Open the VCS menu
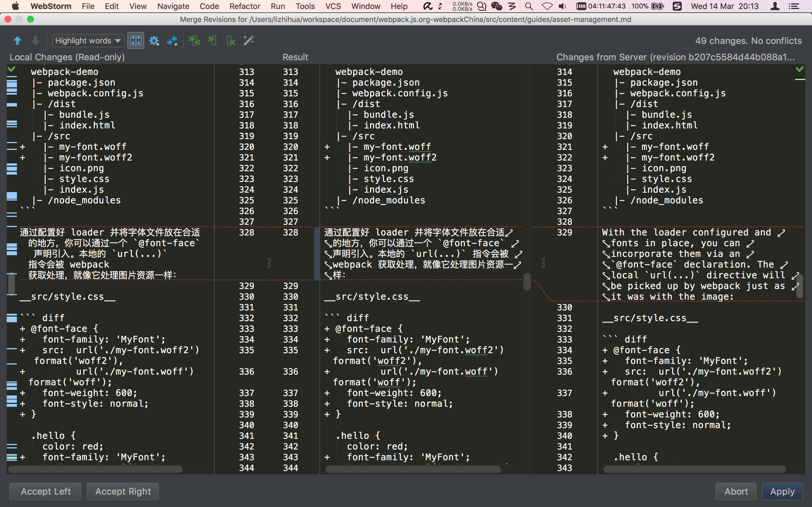The width and height of the screenshot is (812, 507). pos(333,6)
